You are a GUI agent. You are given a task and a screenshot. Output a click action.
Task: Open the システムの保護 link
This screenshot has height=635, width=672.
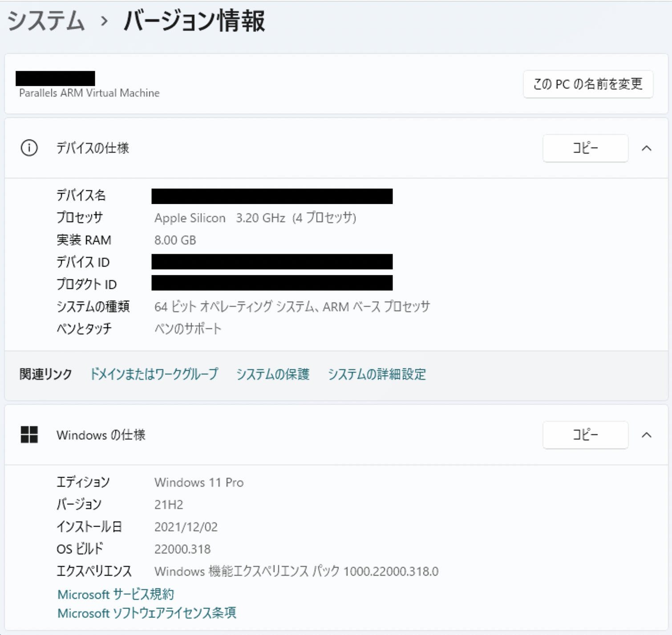(x=273, y=374)
